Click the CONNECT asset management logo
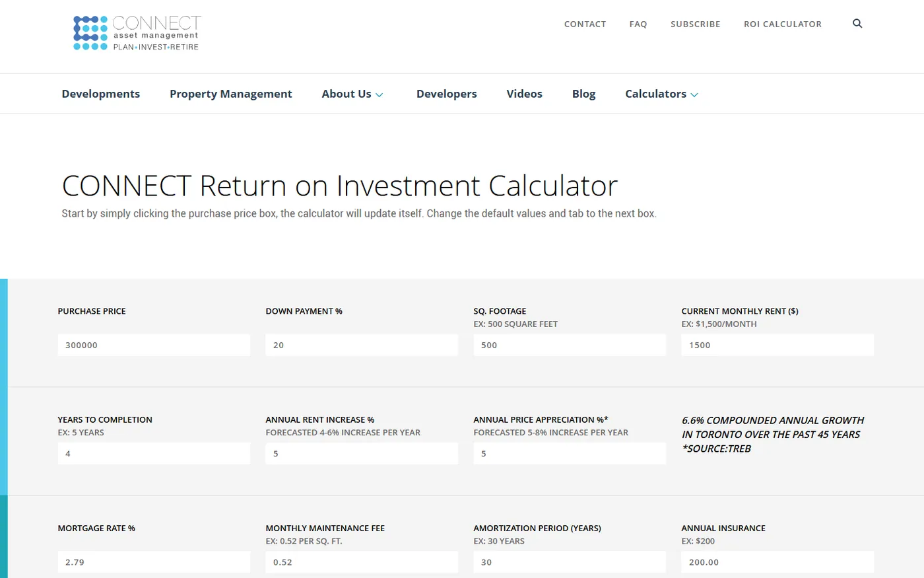This screenshot has width=924, height=578. click(137, 33)
